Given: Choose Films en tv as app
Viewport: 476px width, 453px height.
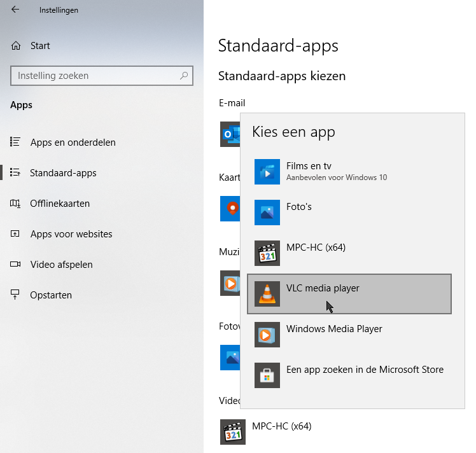Looking at the screenshot, I should [349, 172].
